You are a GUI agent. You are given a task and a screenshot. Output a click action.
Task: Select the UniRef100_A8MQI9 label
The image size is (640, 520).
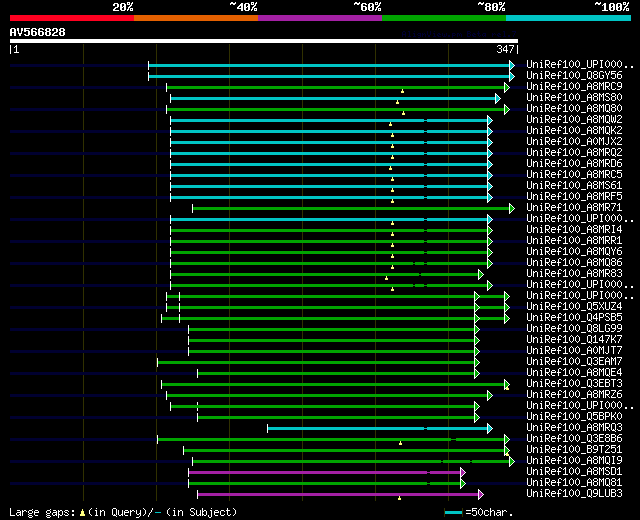[574, 461]
